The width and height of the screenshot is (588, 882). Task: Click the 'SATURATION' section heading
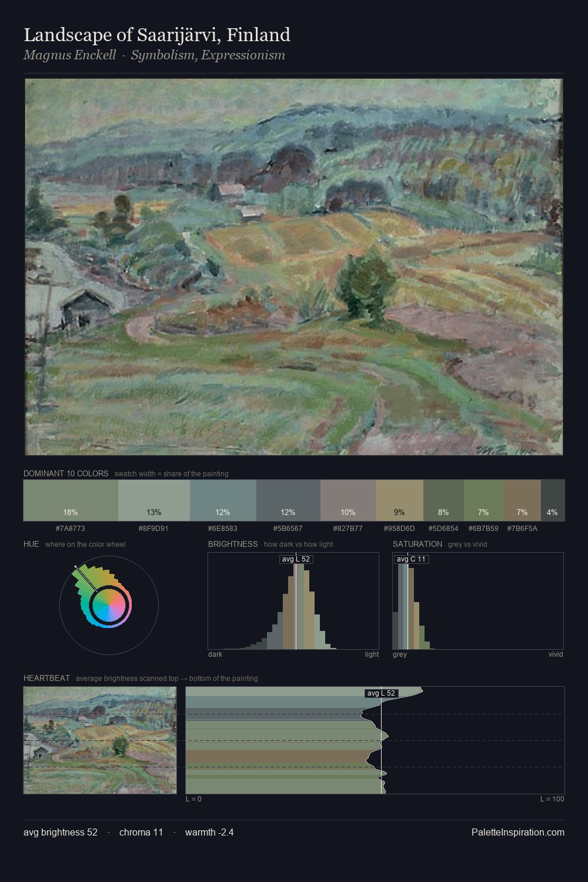pyautogui.click(x=417, y=544)
